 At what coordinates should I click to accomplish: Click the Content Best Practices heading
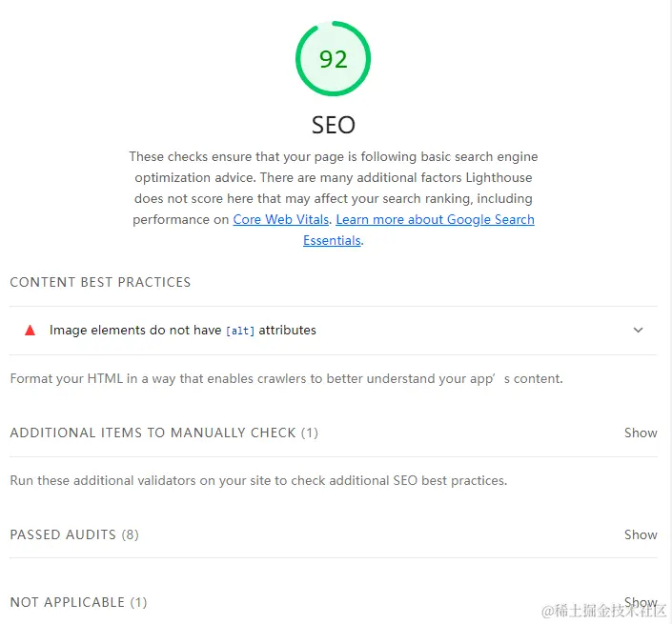pyautogui.click(x=100, y=282)
